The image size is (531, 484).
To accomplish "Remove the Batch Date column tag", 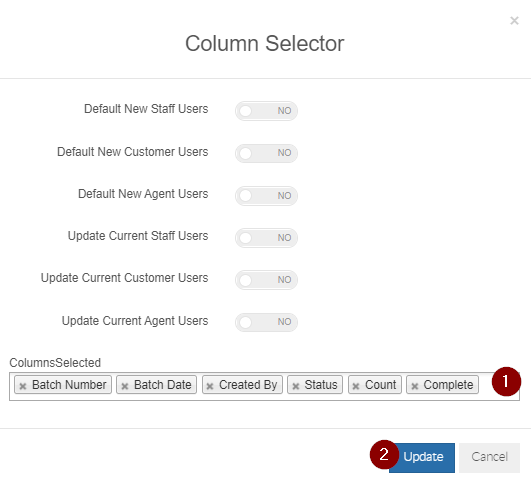I will point(125,386).
